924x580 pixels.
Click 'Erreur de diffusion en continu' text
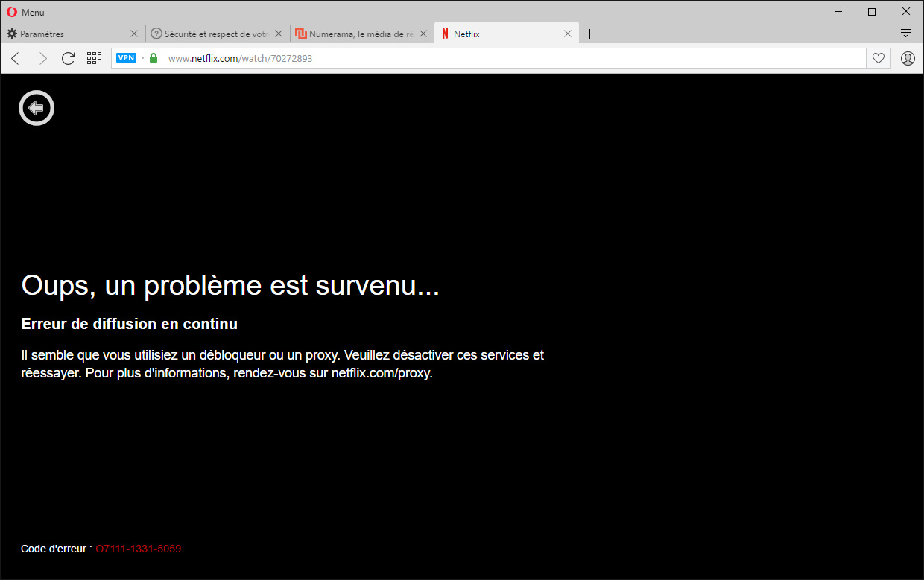pyautogui.click(x=130, y=324)
